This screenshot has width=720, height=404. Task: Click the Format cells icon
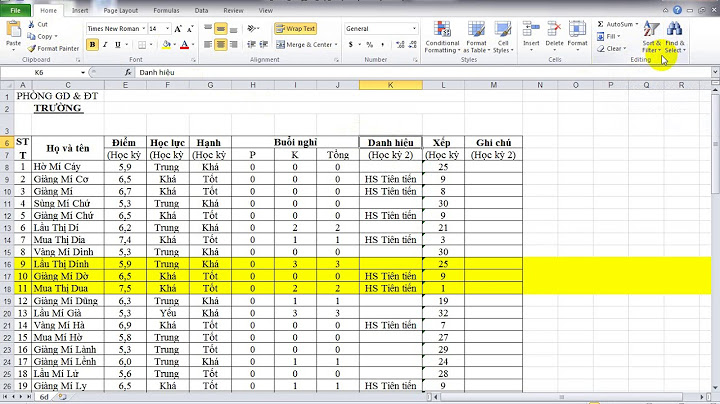577,28
